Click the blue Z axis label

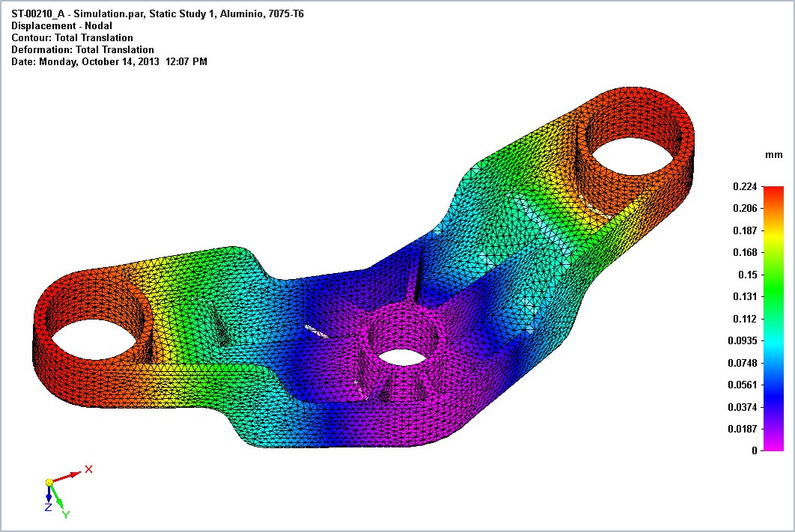48,507
